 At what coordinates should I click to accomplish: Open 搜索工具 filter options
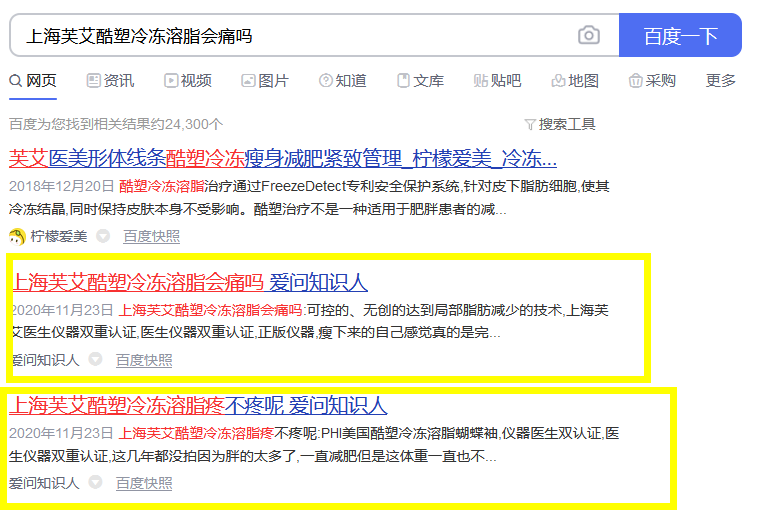[560, 124]
